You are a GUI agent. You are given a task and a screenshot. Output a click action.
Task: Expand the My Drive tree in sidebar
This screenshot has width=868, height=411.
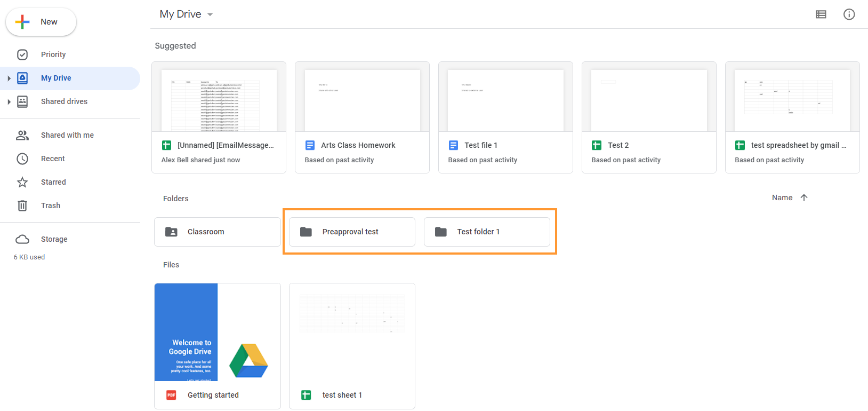[x=9, y=78]
